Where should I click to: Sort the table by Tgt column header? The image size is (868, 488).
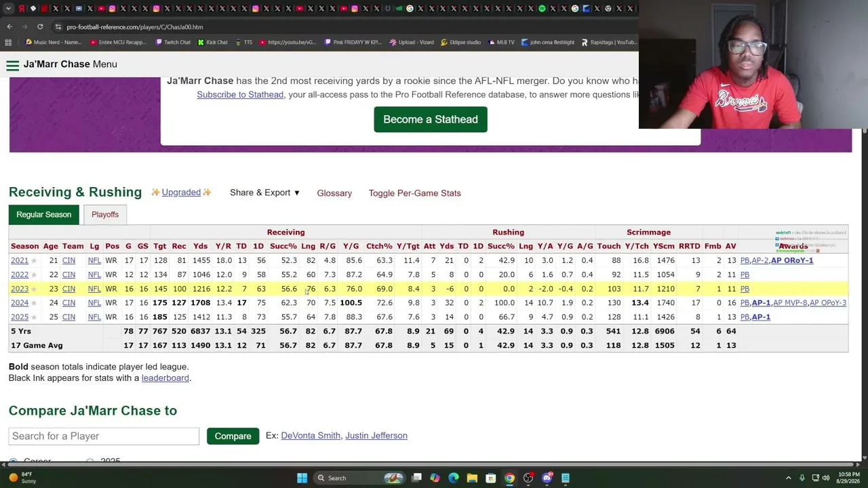[160, 246]
